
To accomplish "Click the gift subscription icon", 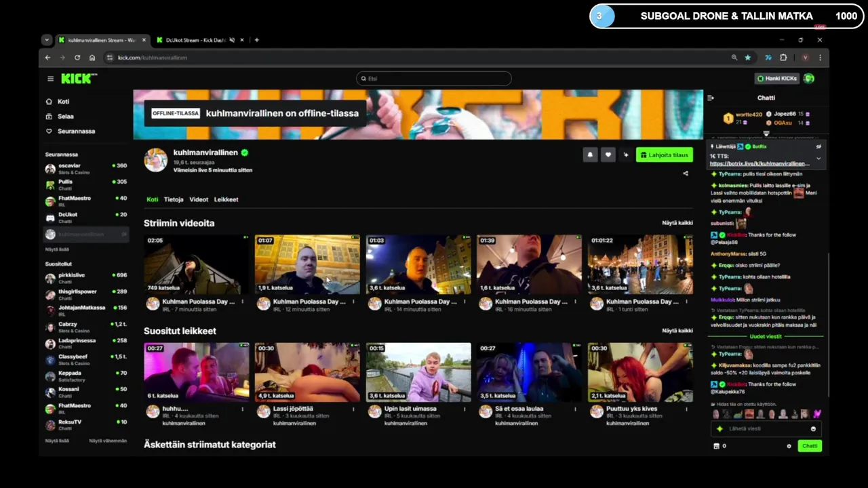I will click(625, 155).
